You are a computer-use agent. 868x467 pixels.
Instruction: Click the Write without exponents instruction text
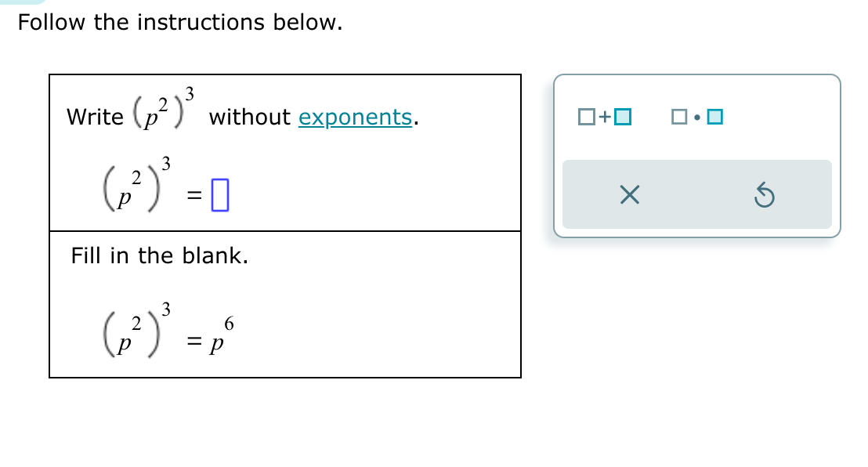(94, 116)
